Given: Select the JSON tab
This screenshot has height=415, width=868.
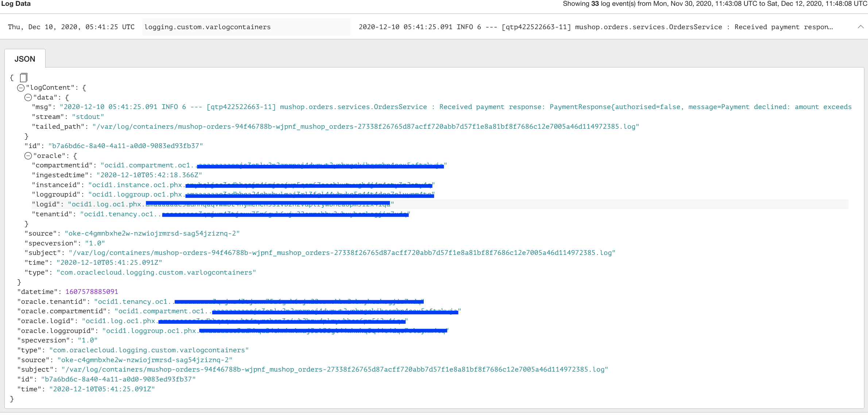Looking at the screenshot, I should tap(25, 59).
